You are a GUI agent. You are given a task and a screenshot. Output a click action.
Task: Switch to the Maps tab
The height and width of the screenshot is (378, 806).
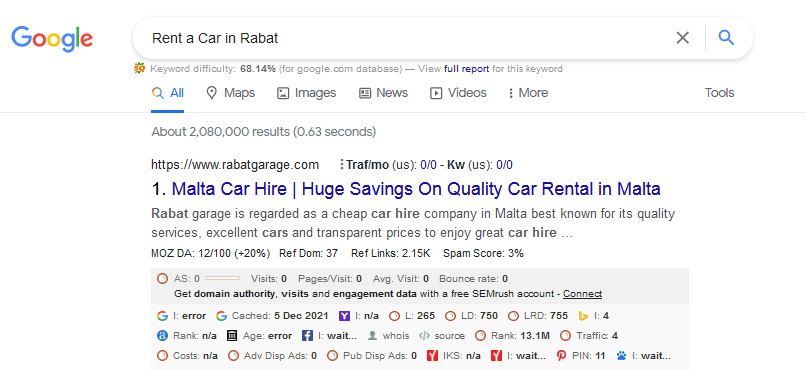tap(230, 93)
